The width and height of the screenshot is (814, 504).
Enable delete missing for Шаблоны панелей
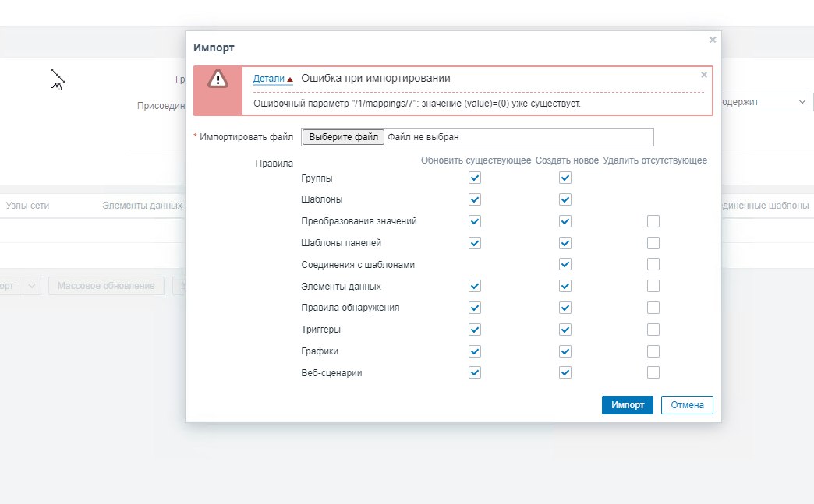[x=653, y=243]
